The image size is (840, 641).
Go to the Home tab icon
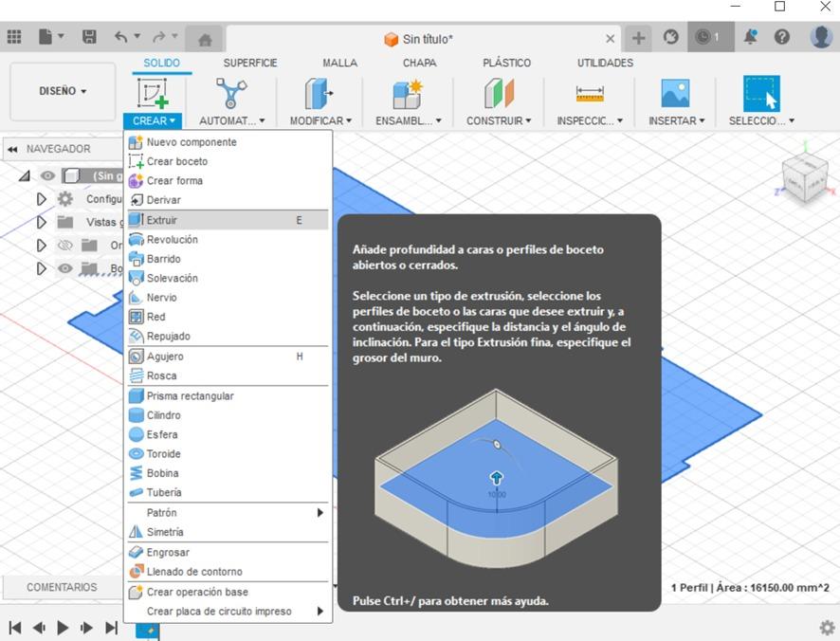[x=205, y=39]
